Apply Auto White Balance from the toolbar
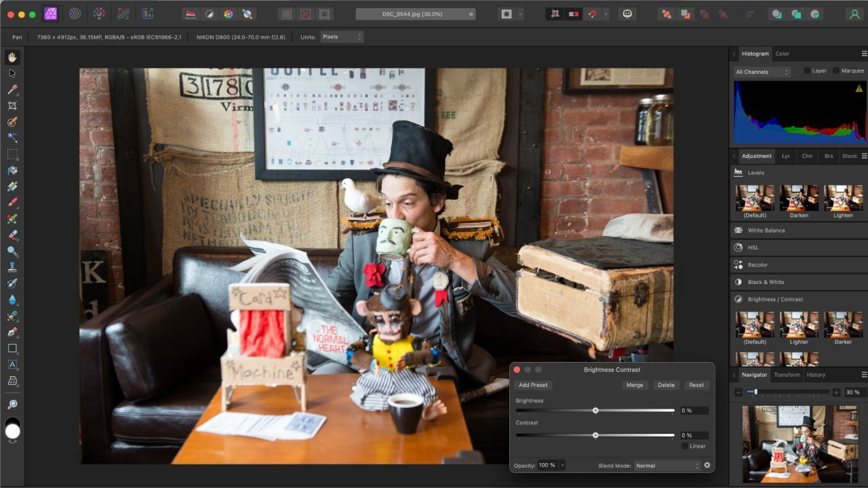The image size is (868, 488). click(248, 14)
